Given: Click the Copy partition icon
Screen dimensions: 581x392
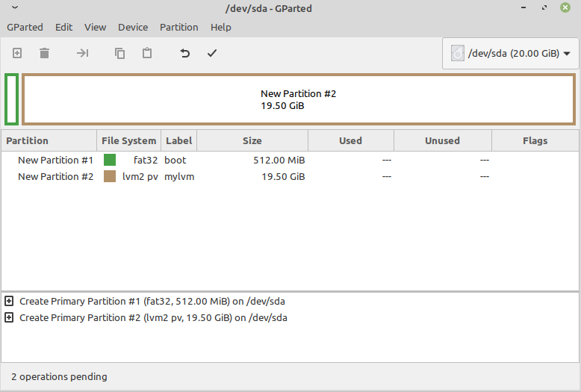Looking at the screenshot, I should [x=119, y=53].
